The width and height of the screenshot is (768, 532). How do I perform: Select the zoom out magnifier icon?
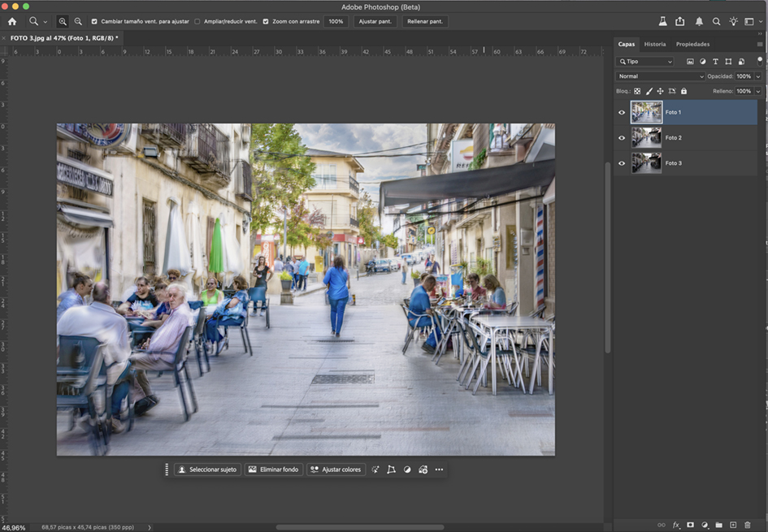coord(78,21)
